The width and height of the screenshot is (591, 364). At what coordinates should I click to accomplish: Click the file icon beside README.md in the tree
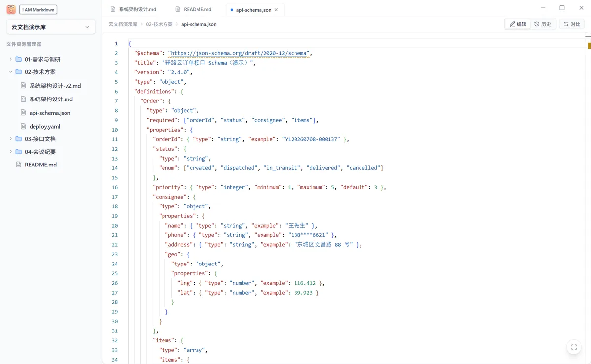(x=18, y=165)
